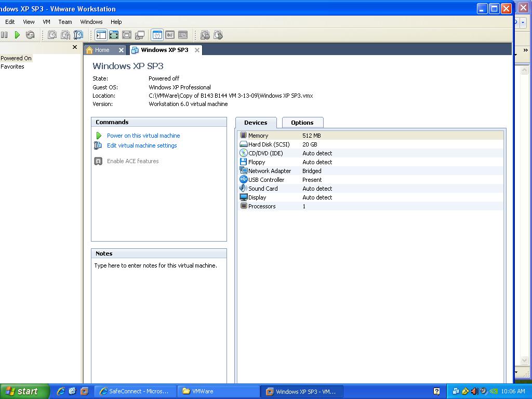The width and height of the screenshot is (532, 399).
Task: Switch to the Devices tab
Action: click(x=256, y=123)
